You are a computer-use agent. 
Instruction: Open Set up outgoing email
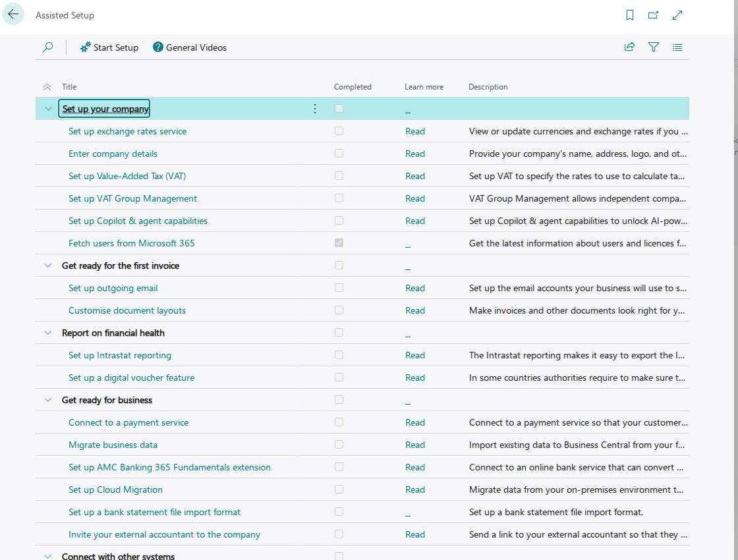pos(113,288)
